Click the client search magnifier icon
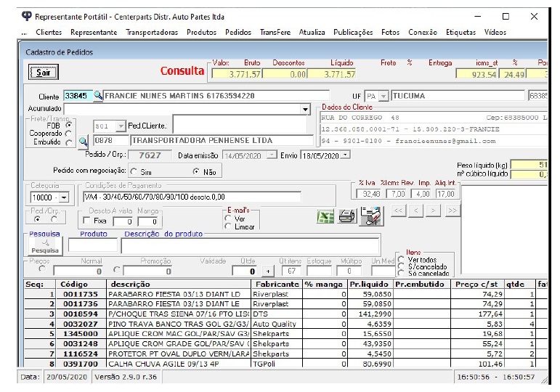 (98, 96)
